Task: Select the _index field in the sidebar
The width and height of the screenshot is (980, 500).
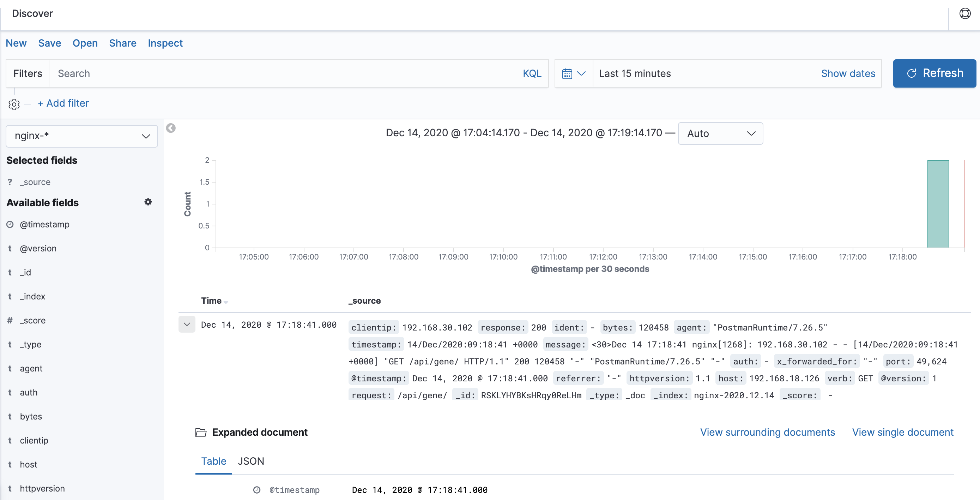Action: (x=32, y=296)
